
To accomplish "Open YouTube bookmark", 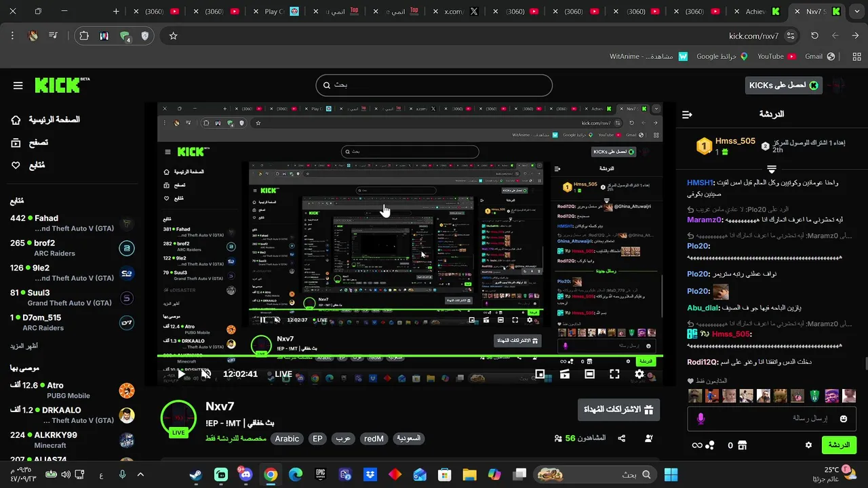I will tap(776, 56).
